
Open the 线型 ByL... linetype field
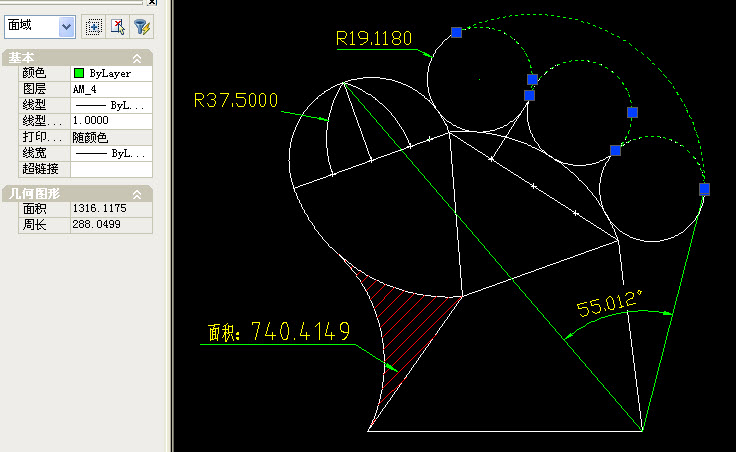[111, 105]
